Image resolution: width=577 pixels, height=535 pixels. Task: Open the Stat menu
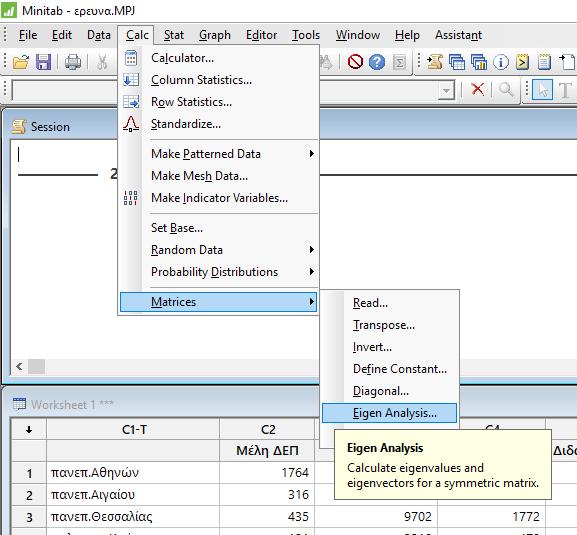(174, 35)
